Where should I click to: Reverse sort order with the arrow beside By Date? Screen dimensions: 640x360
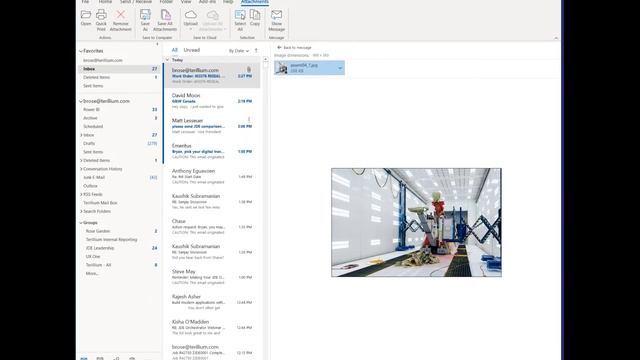(256, 51)
